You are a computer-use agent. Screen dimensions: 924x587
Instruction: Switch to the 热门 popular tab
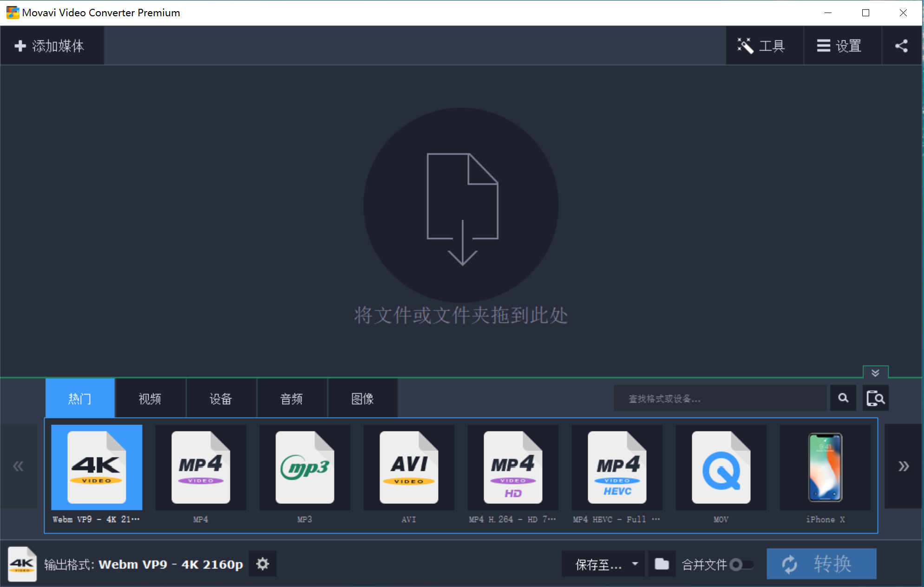pos(80,398)
